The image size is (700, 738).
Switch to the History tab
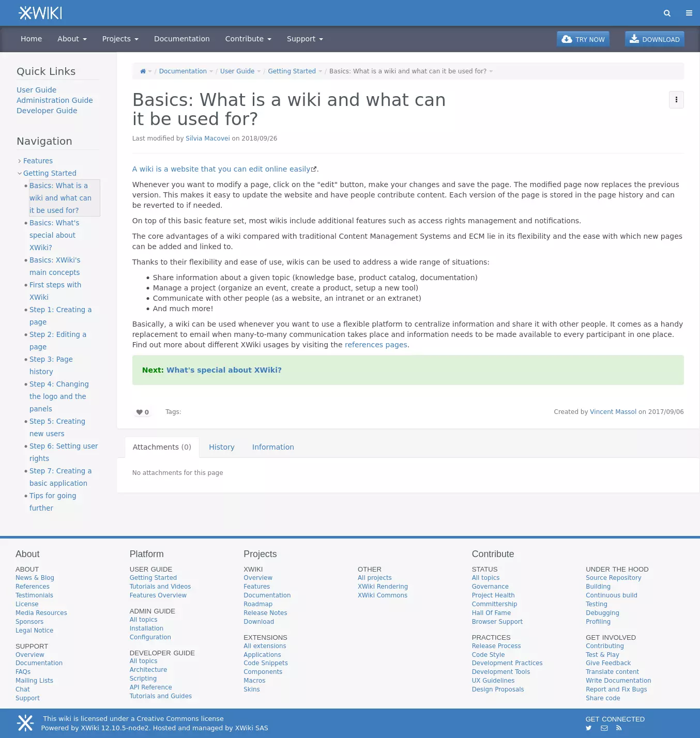pos(221,447)
